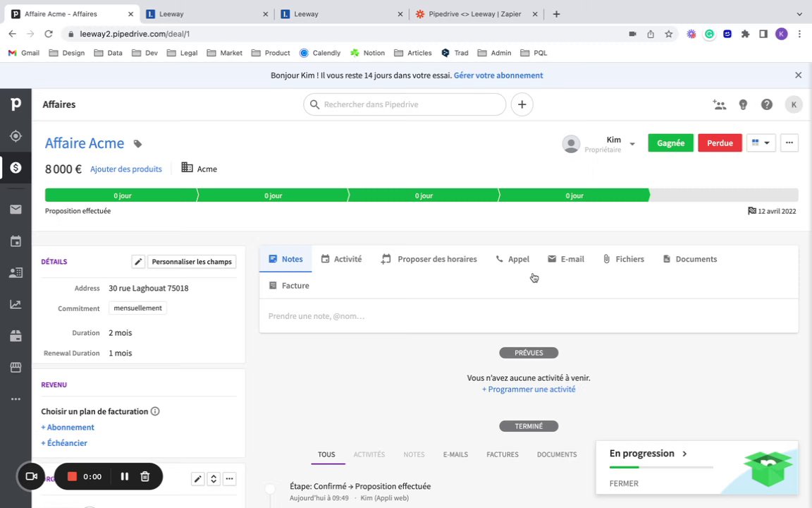Switch to the Pipedrive <> Leeway Zapier tab
This screenshot has width=812, height=508.
pyautogui.click(x=474, y=14)
